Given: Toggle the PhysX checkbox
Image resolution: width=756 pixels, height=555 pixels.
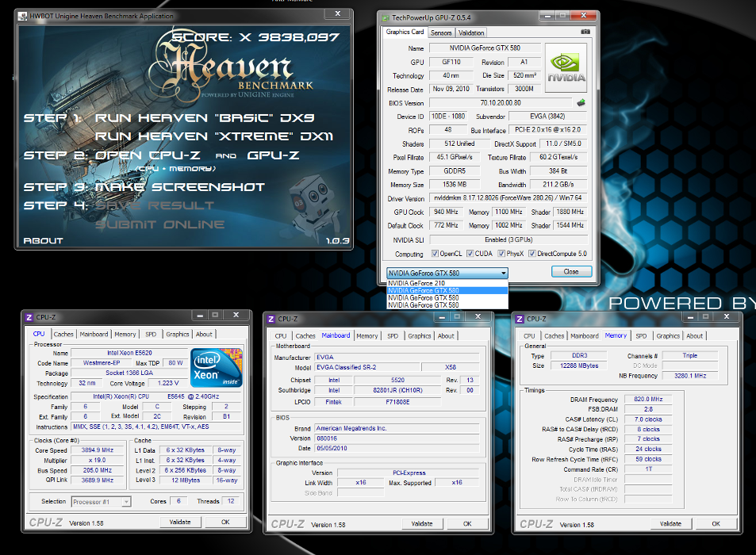Looking at the screenshot, I should click(x=501, y=254).
